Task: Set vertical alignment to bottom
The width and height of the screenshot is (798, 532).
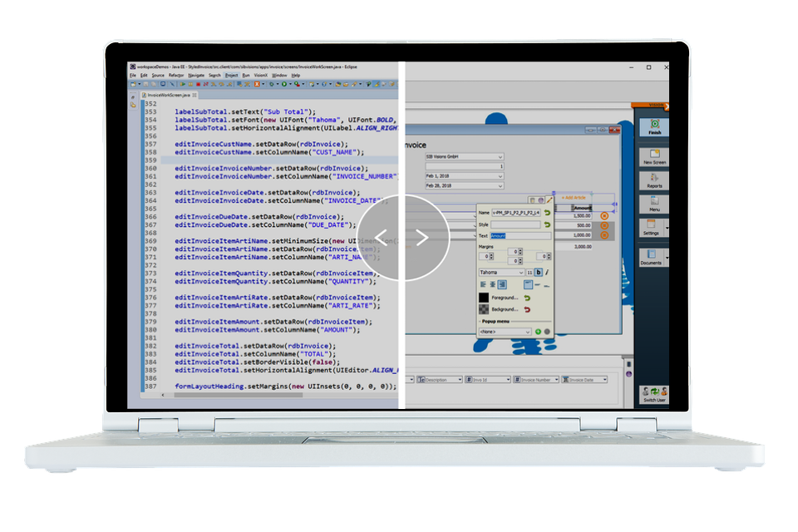Action: click(x=547, y=284)
